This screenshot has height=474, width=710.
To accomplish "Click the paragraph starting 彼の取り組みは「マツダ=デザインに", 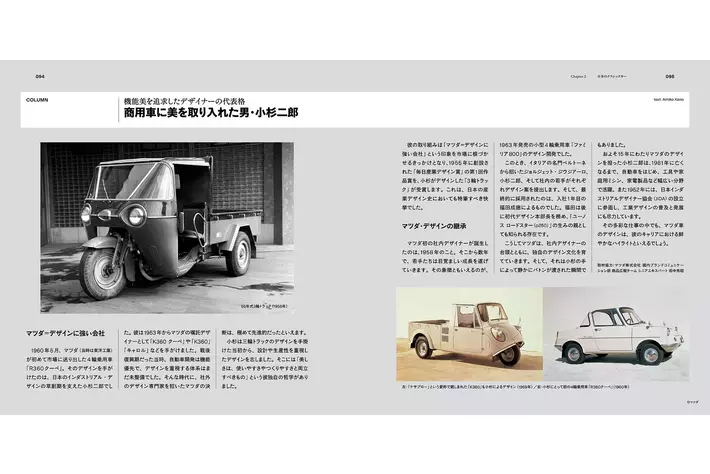I will 445,177.
